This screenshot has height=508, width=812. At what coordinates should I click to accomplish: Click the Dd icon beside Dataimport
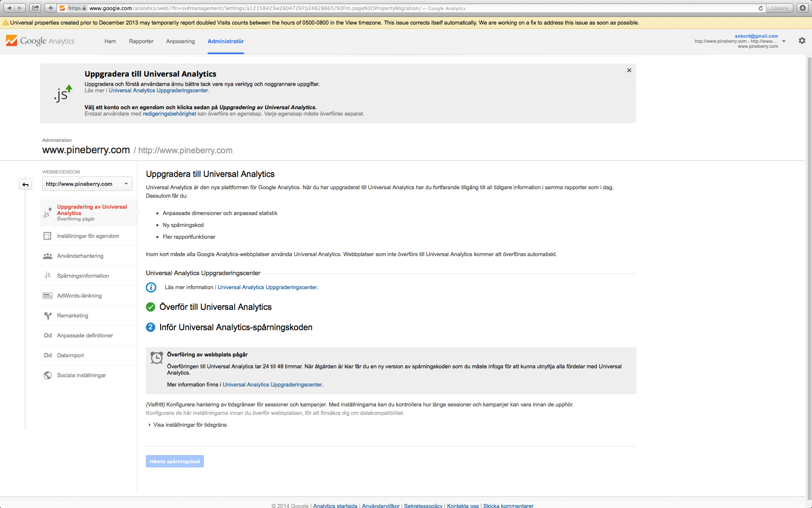(48, 355)
